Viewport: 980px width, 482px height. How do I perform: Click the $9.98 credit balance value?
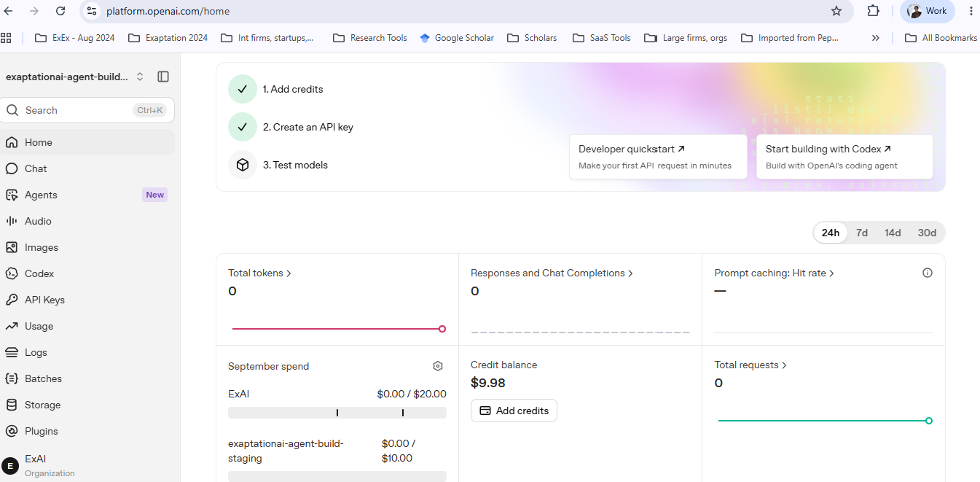(x=488, y=383)
